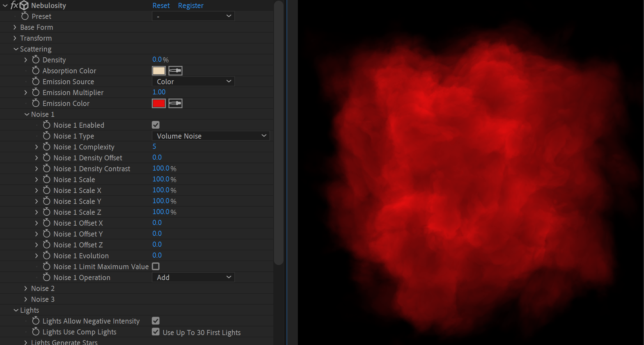Screen dimensions: 644x345
Task: Open the Noise 1 Type Volume Noise dropdown
Action: pyautogui.click(x=211, y=136)
